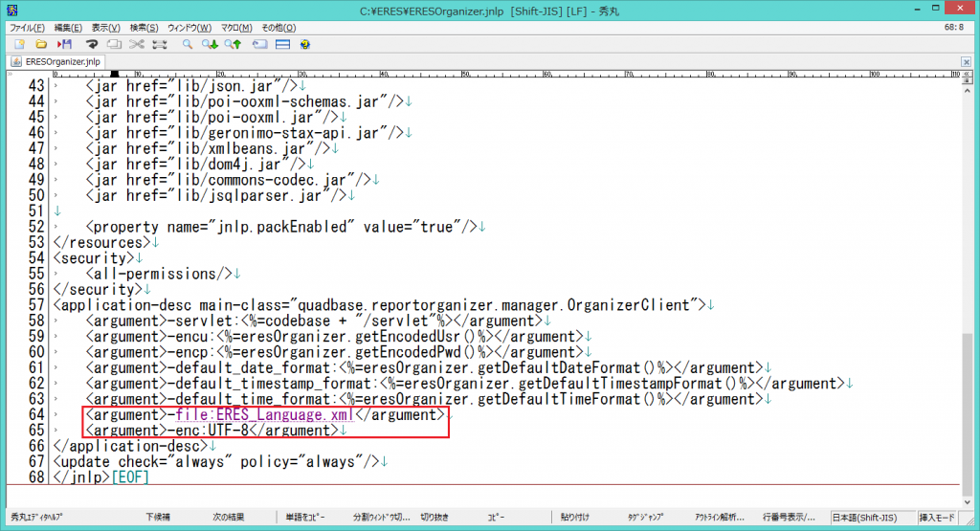Open the マクロ(M) menu

tap(235, 28)
